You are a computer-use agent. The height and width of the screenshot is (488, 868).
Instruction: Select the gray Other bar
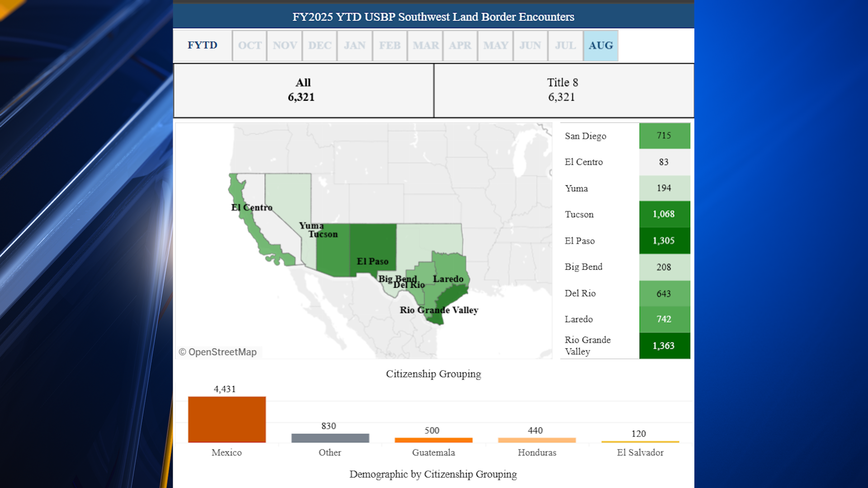330,438
